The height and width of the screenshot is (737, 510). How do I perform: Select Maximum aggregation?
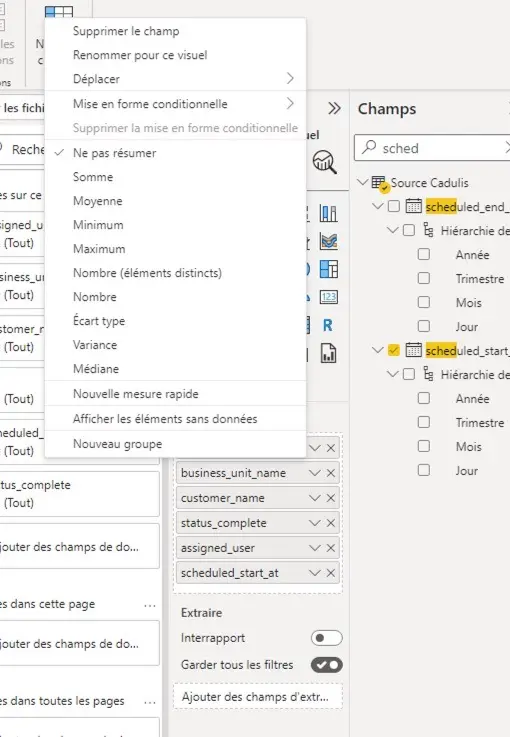coord(175,249)
